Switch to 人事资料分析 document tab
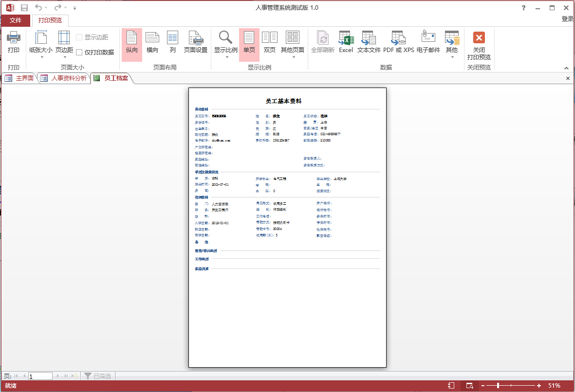575x392 pixels. [x=69, y=78]
